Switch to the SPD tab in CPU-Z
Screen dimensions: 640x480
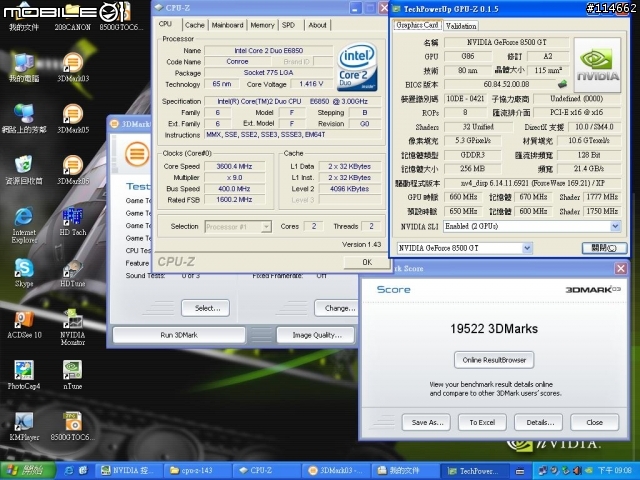(288, 25)
